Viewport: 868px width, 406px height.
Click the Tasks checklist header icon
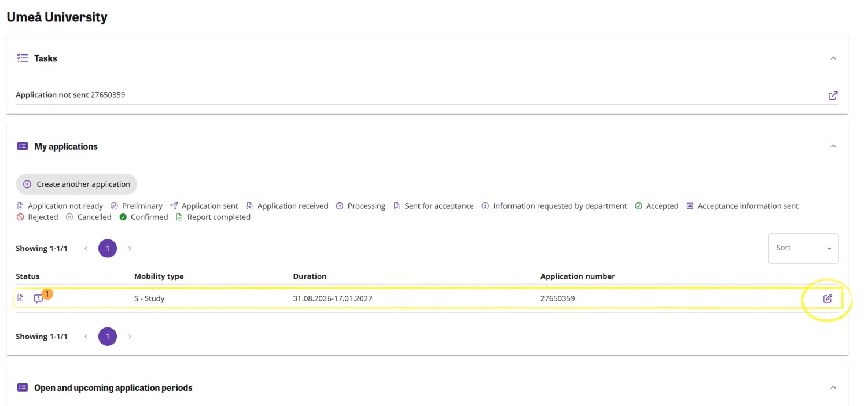click(x=23, y=58)
